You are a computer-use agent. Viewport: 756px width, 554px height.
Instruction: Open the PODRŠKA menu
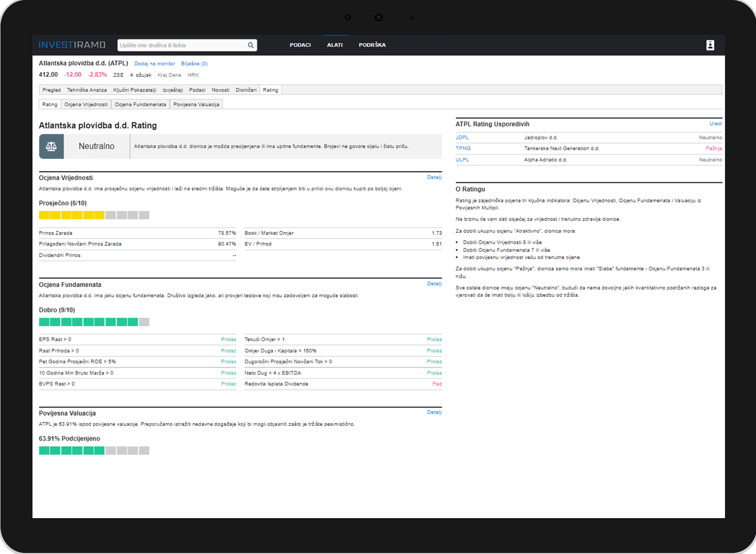(372, 45)
